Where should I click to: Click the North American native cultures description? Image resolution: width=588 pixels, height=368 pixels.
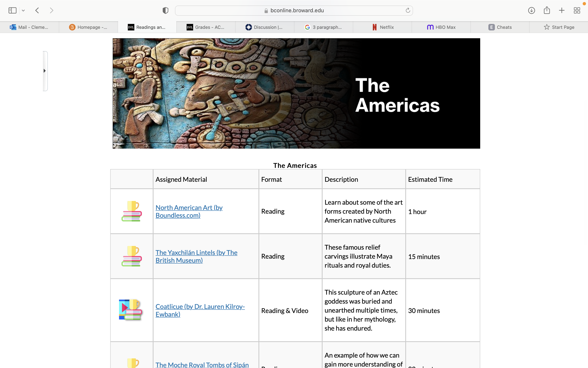point(363,211)
